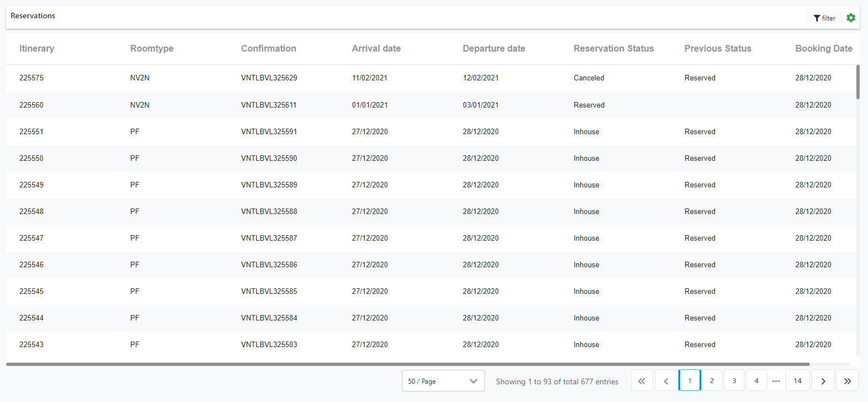Sort by Itinerary column header
This screenshot has height=402, width=868.
[37, 48]
